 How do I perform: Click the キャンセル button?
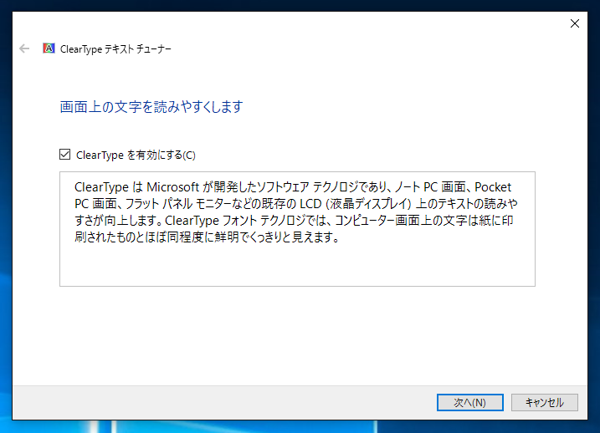pyautogui.click(x=544, y=402)
